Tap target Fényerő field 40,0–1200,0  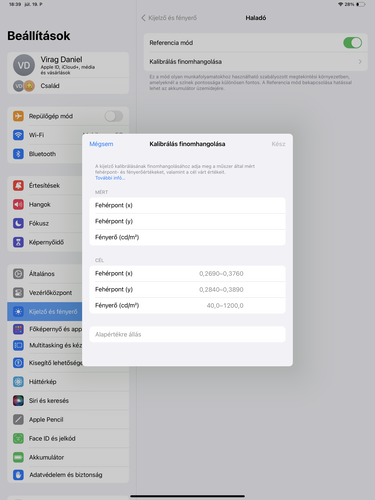(187, 305)
